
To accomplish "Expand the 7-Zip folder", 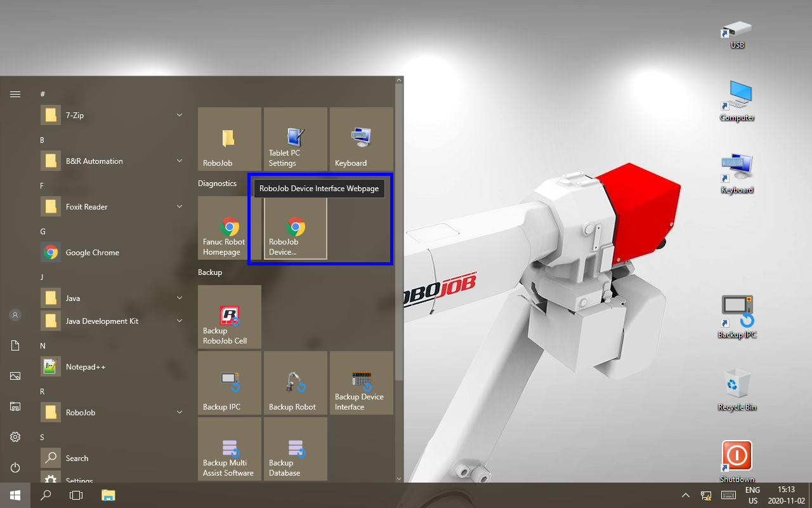I will (x=112, y=116).
